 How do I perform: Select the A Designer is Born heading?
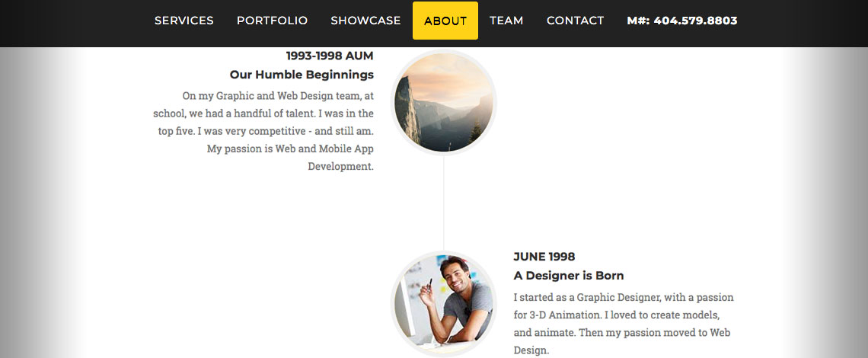[568, 276]
